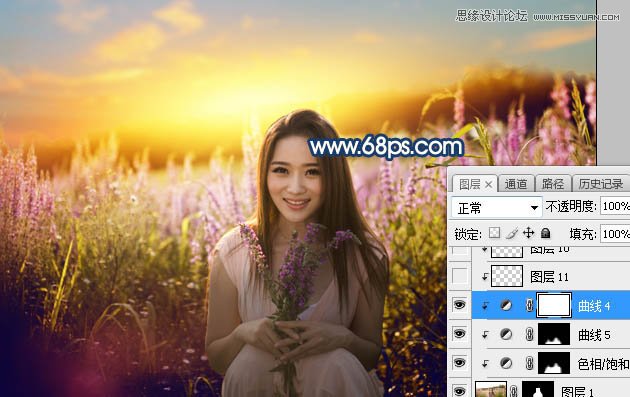This screenshot has height=397, width=630.
Task: Show hidden layer 图层 11 via visibility box
Action: tap(460, 276)
